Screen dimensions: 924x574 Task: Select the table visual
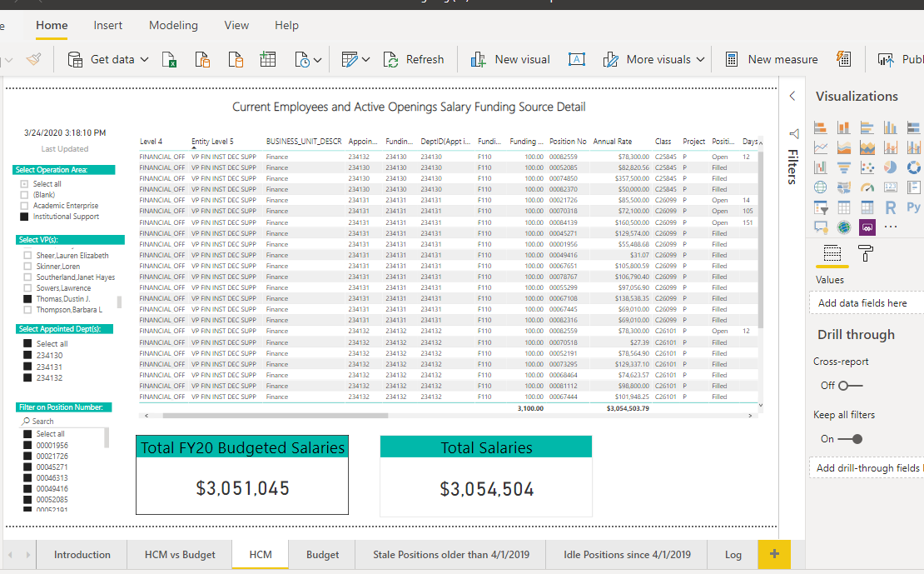tap(844, 207)
